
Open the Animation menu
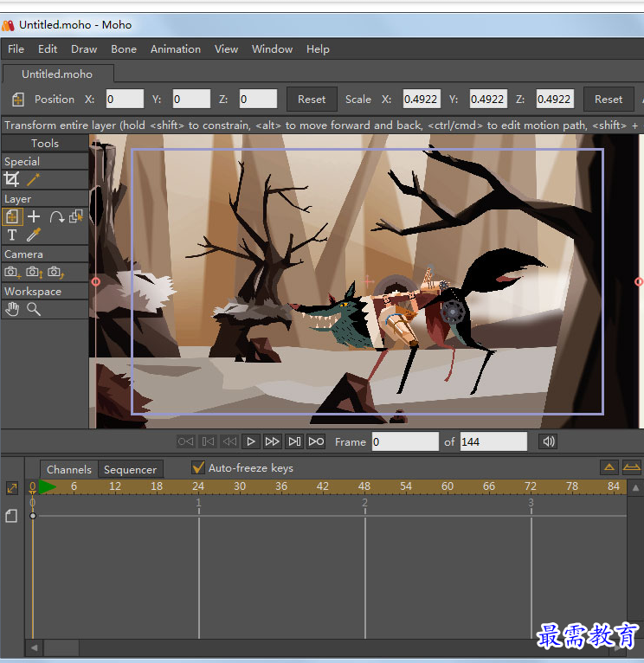176,49
